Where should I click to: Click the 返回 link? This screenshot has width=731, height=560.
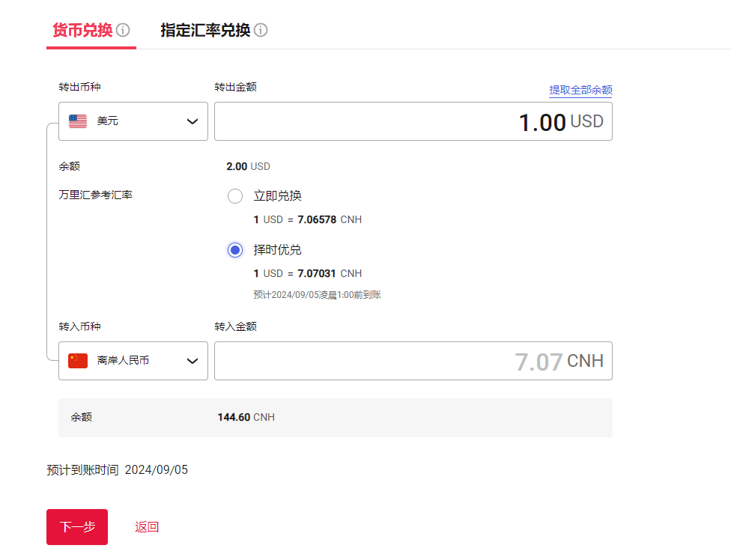147,526
